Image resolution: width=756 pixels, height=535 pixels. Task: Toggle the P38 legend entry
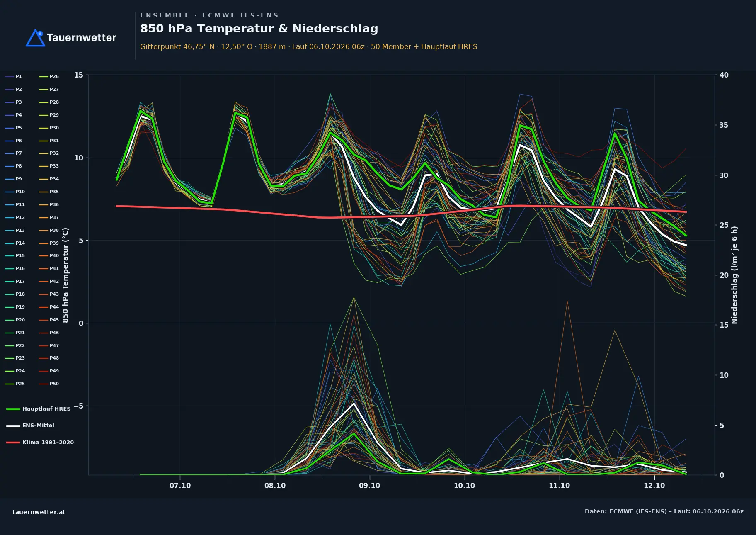pyautogui.click(x=49, y=230)
